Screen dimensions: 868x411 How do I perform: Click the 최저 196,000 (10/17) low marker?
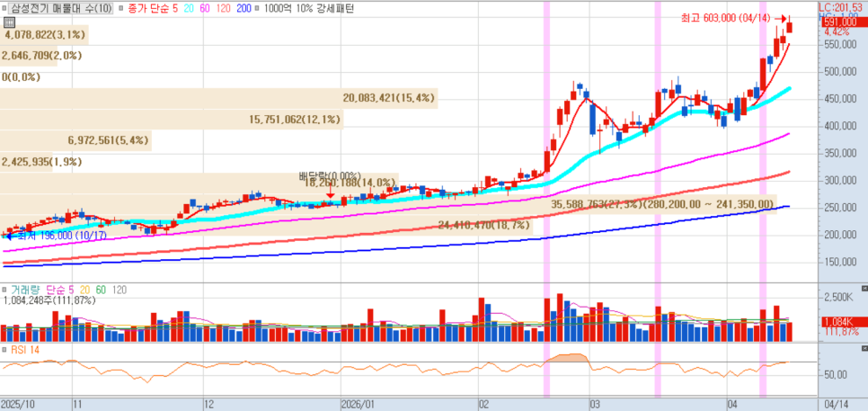58,236
